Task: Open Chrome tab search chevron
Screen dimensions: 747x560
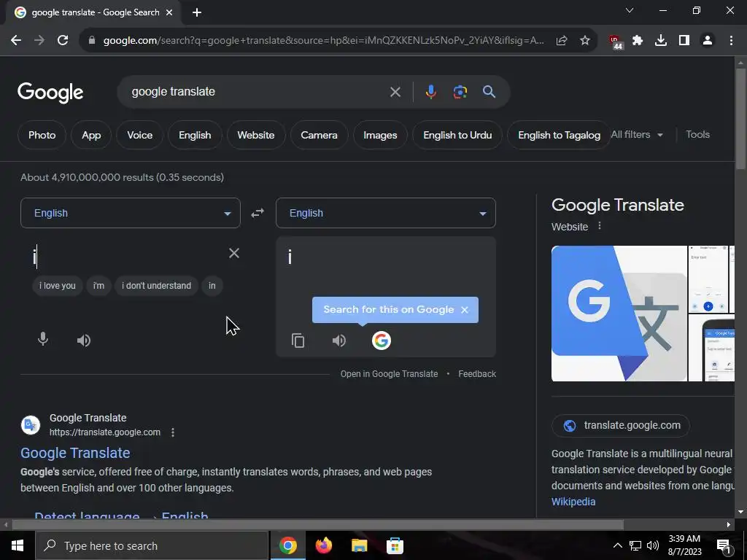Action: (x=630, y=10)
